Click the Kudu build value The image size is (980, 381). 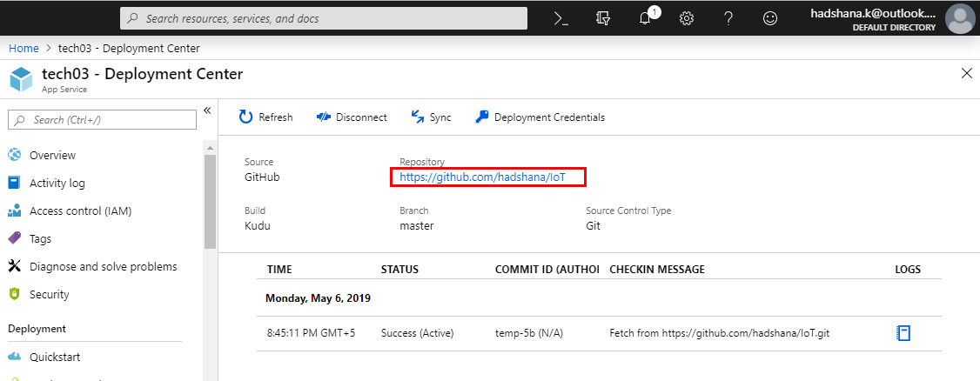(x=258, y=225)
